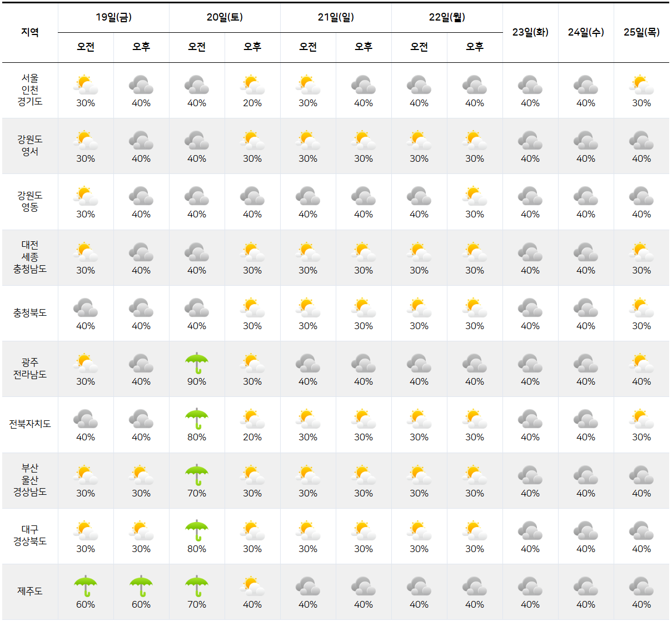This screenshot has width=672, height=621.
Task: Click the partly sunny icon for 광주 전라남도 25일(목)
Action: 641,364
